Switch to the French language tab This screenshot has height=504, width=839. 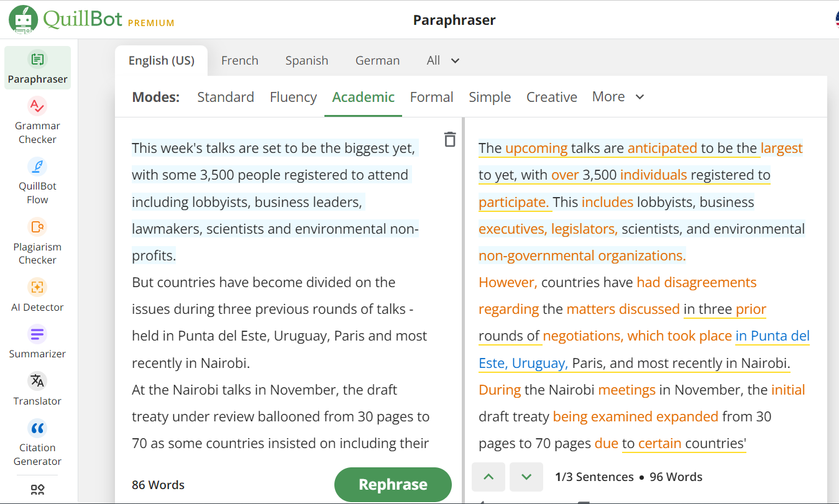239,60
